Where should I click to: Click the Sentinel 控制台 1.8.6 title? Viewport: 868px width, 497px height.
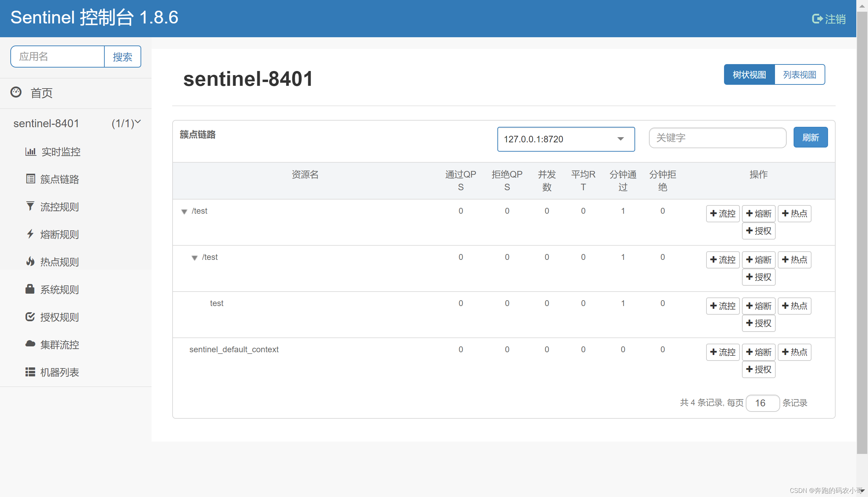coord(94,17)
